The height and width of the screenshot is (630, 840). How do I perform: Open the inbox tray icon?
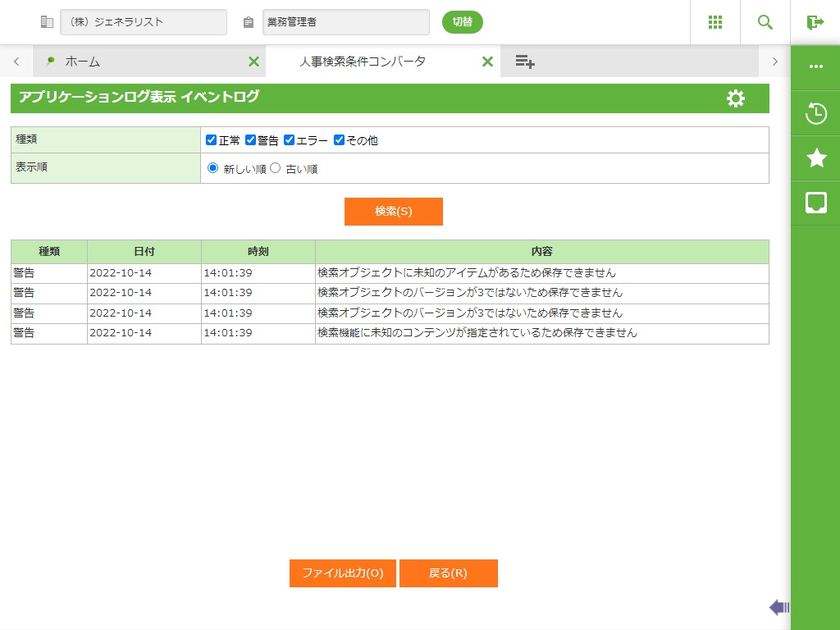pos(815,203)
